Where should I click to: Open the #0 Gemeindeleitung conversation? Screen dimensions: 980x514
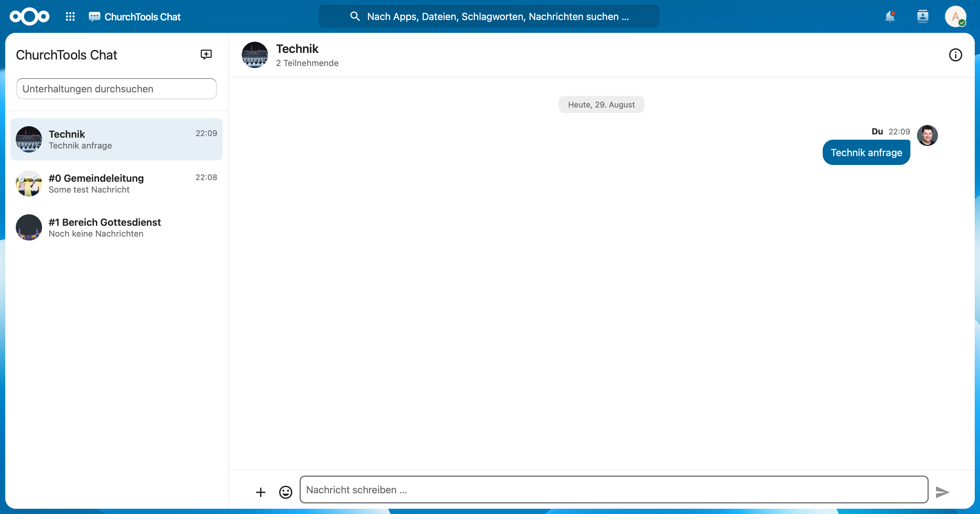coord(116,183)
